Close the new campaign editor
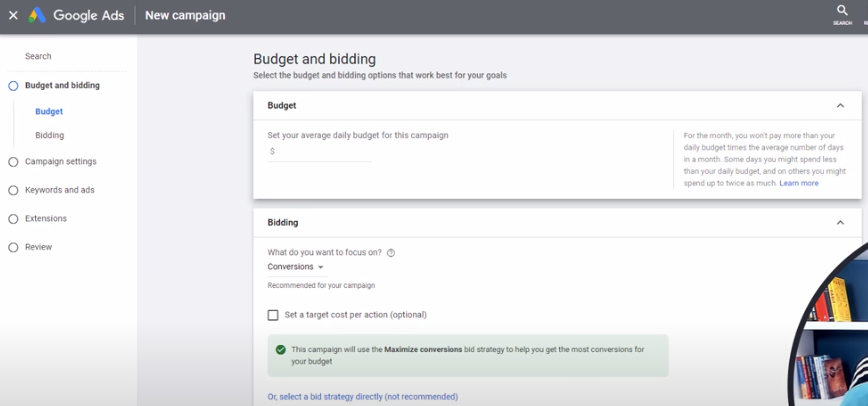Viewport: 868px width, 406px height. point(13,15)
